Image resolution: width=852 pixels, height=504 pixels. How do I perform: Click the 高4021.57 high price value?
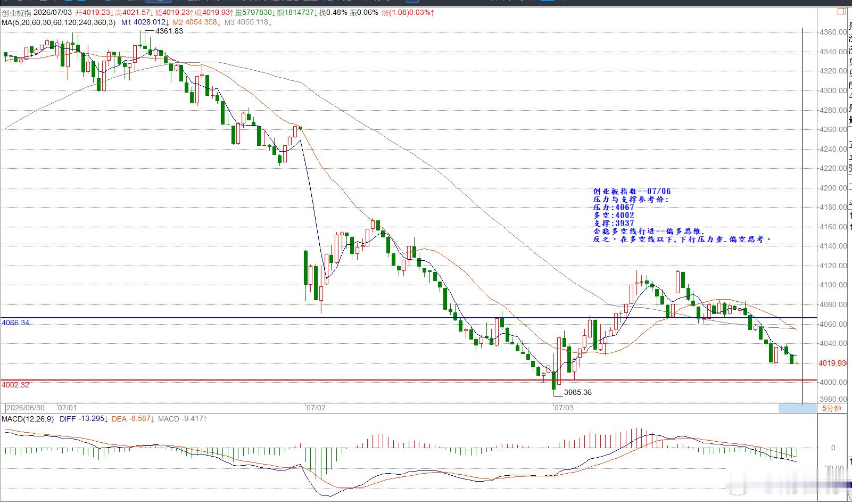(135, 13)
